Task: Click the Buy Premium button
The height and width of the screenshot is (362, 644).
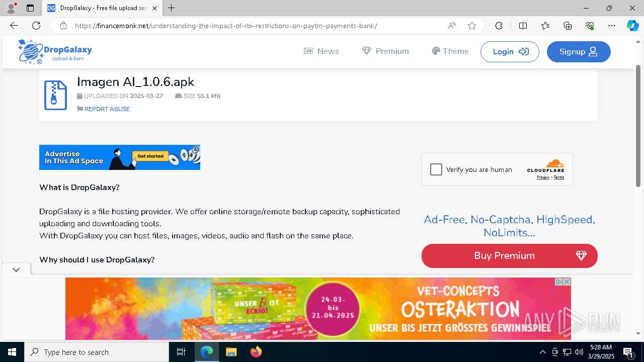Action: point(510,256)
